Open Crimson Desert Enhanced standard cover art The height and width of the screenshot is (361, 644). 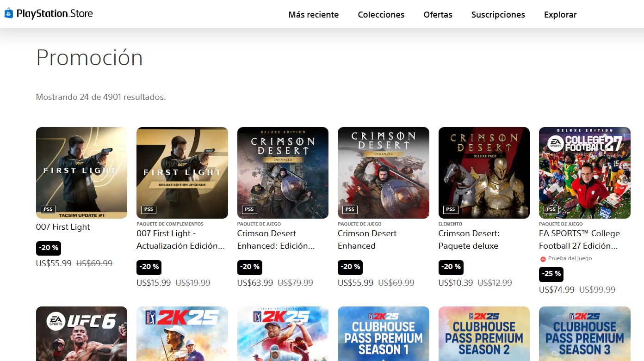[x=384, y=173]
